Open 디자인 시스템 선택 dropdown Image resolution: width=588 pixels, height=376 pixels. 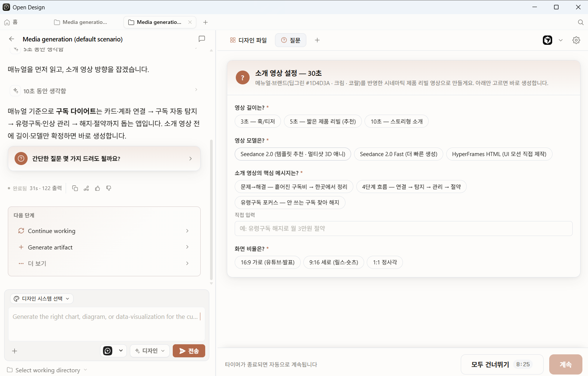point(42,299)
